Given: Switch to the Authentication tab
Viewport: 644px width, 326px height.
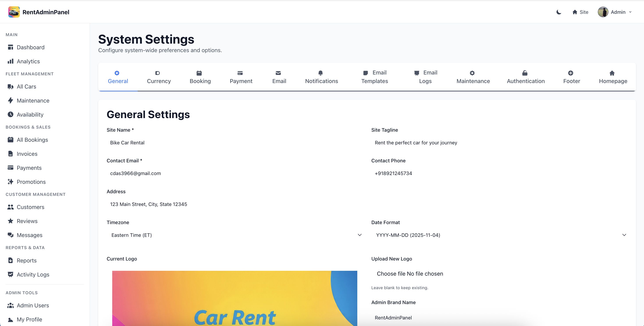Looking at the screenshot, I should coord(525,77).
